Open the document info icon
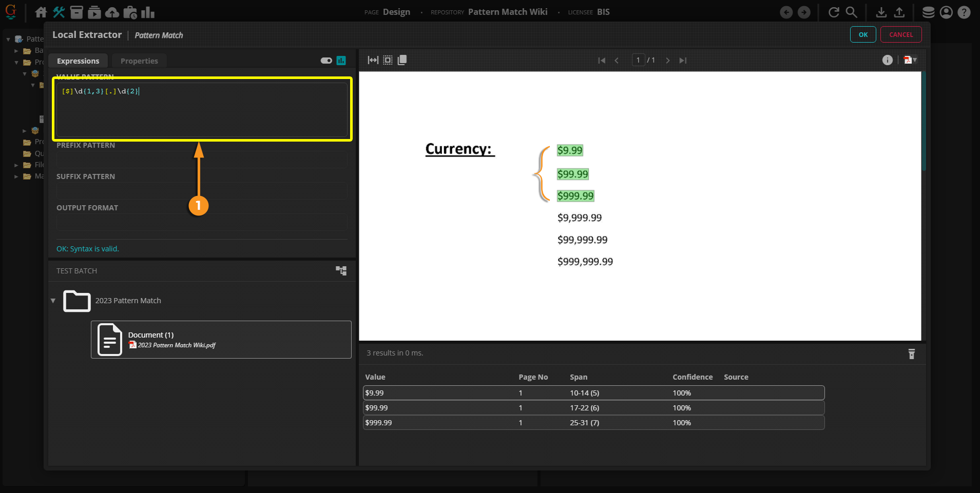This screenshot has height=493, width=980. point(887,60)
